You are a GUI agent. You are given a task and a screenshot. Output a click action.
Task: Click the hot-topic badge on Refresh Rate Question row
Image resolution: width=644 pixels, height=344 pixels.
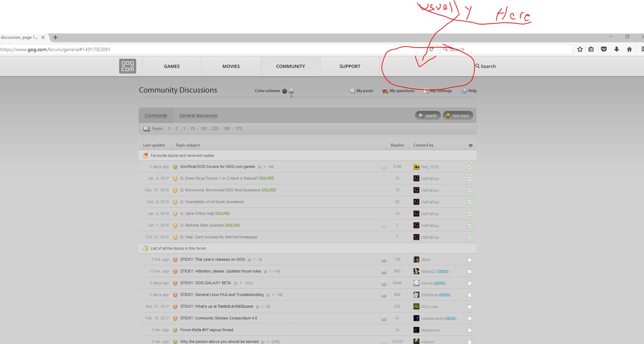pos(384,225)
